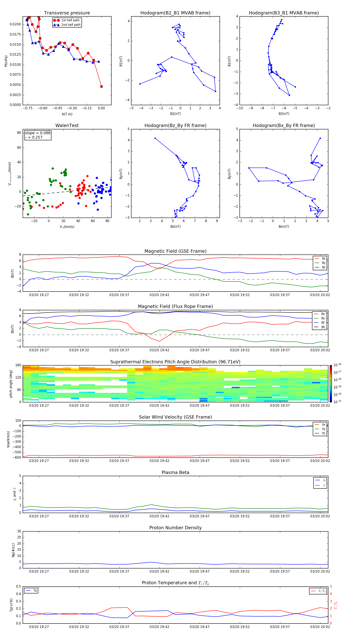
Task: Click '03/20 19:42' tick under GSE magnetic field
Action: [159, 295]
